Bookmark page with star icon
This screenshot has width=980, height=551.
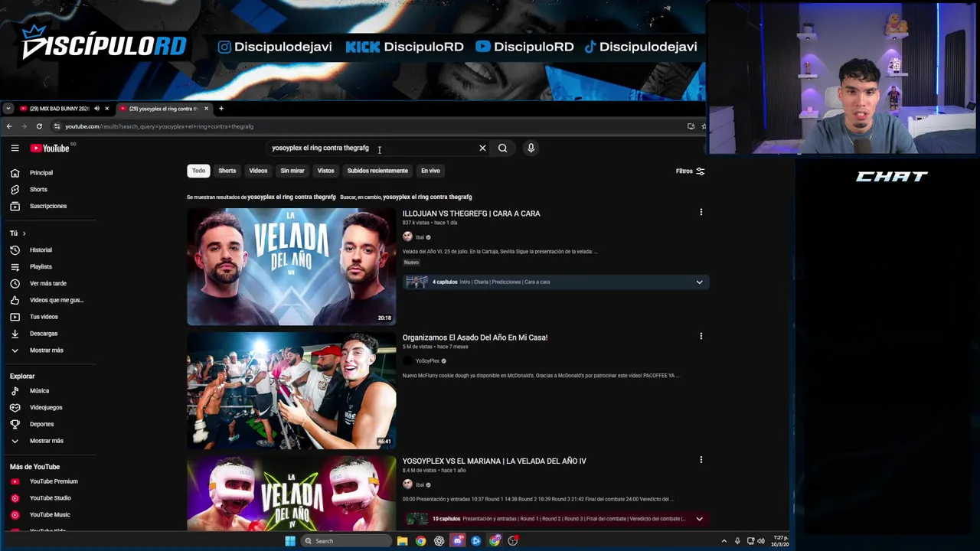click(703, 126)
